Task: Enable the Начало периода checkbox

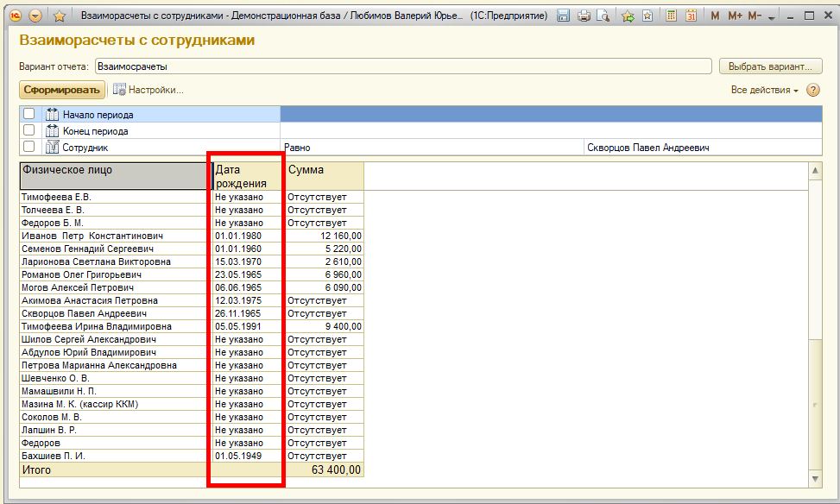Action: click(29, 114)
